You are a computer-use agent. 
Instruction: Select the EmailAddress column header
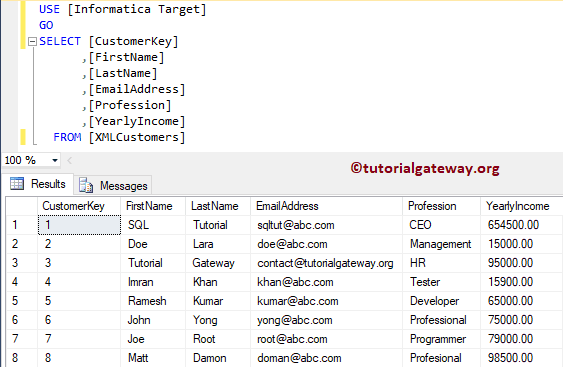point(326,206)
